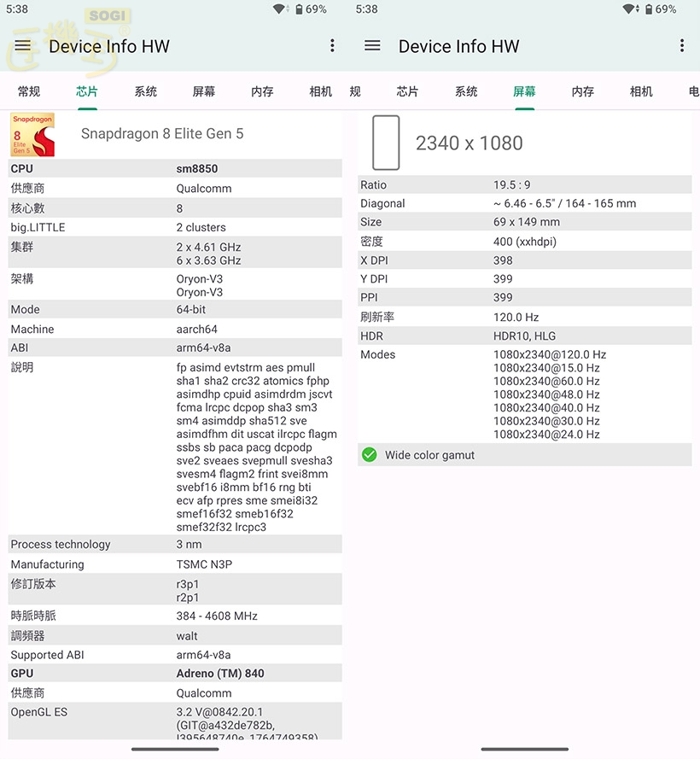Tap the navigation gesture bar in left screenshot
The height and width of the screenshot is (759, 700).
175,749
